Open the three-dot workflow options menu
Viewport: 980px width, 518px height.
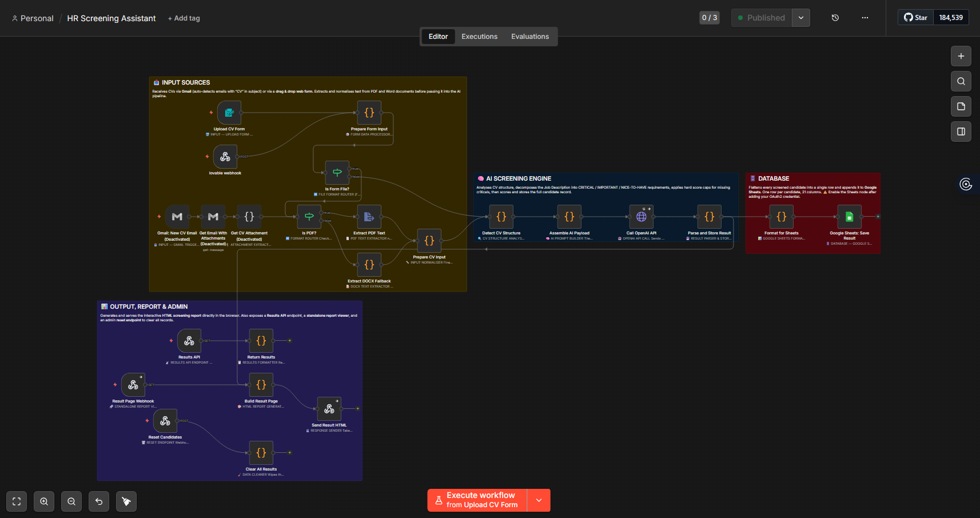pos(865,18)
